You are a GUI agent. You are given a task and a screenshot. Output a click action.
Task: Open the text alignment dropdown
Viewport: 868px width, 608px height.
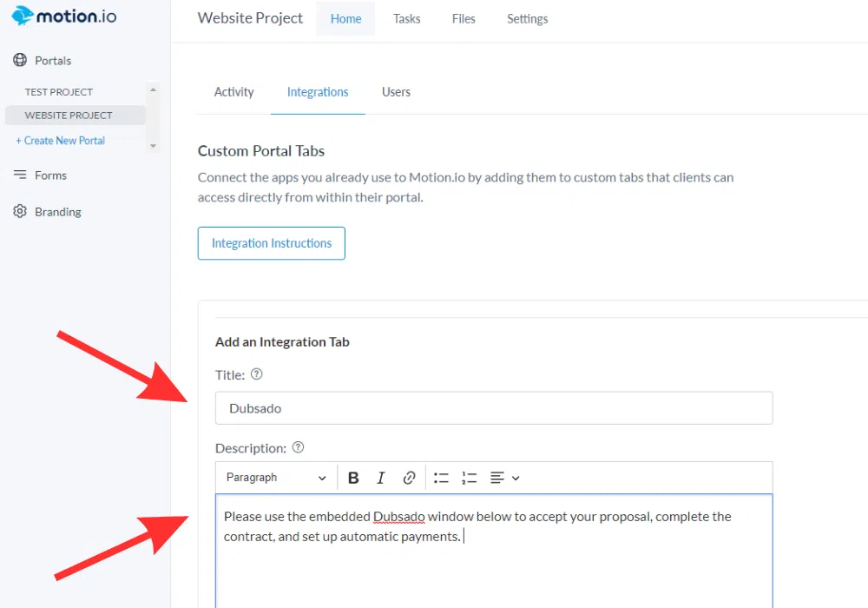pos(504,478)
